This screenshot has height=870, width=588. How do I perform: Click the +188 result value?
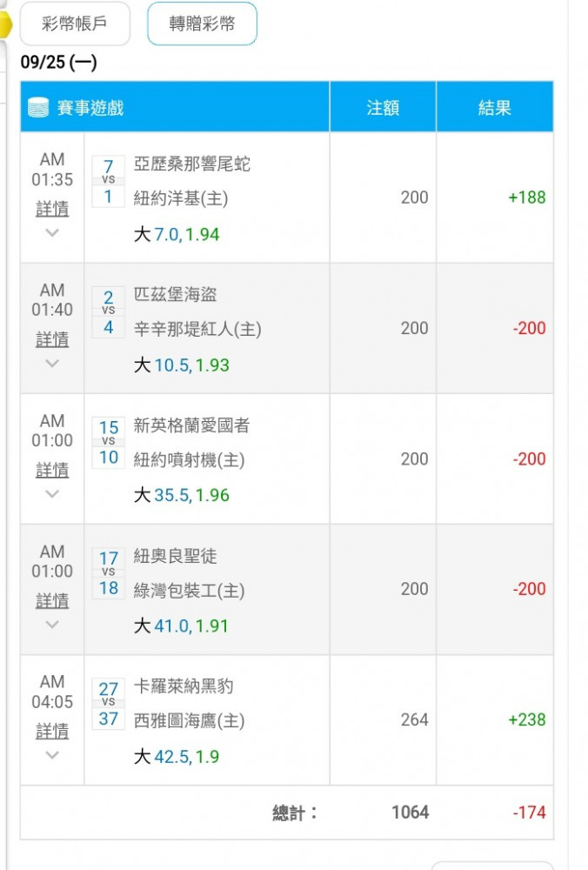tap(527, 197)
